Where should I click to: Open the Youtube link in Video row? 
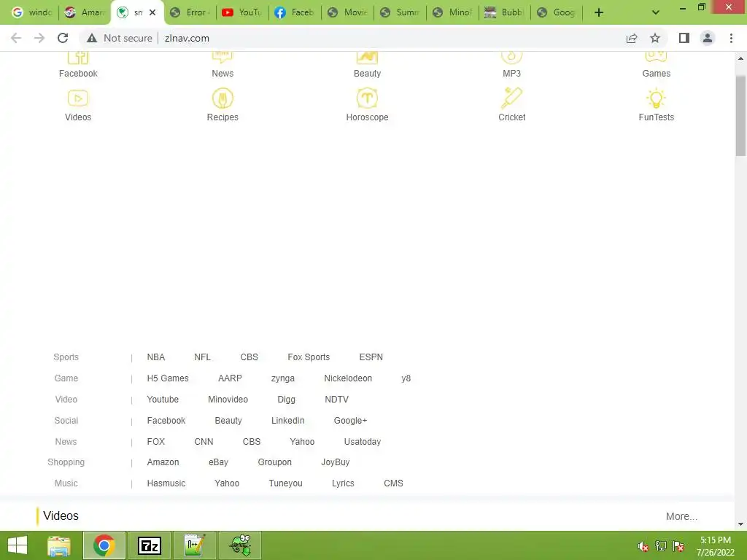163,400
